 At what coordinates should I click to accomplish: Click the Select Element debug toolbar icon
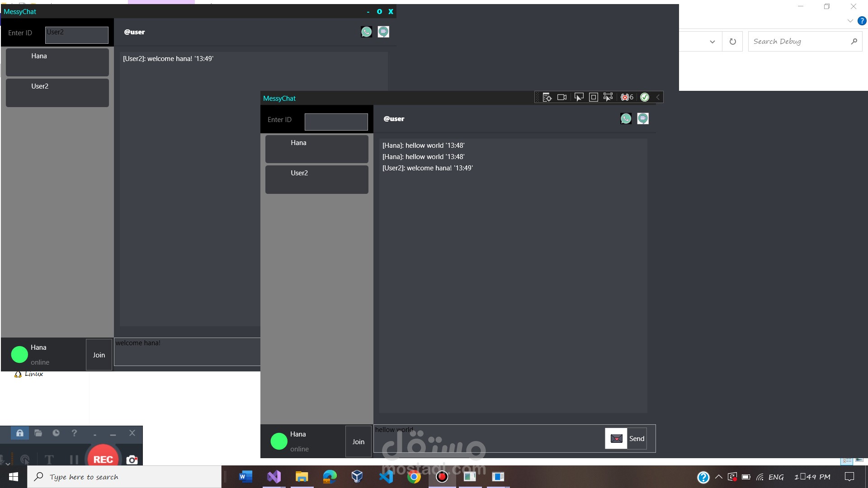tap(579, 97)
